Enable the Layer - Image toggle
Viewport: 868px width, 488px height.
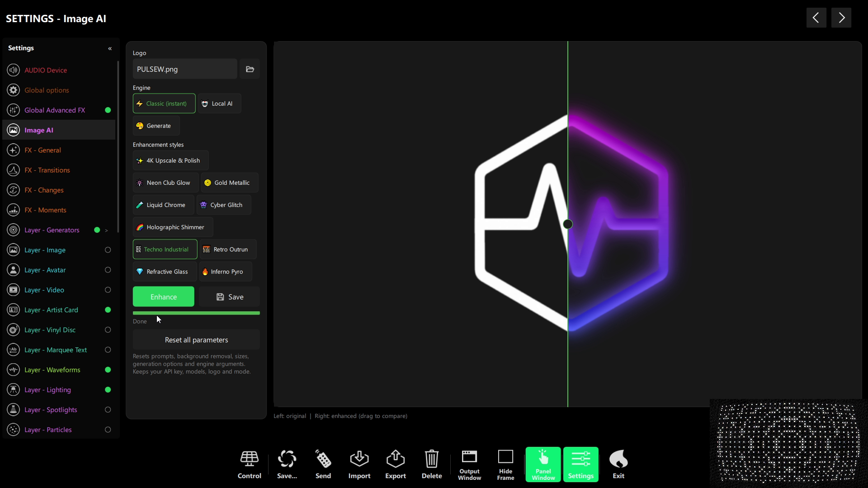[108, 250]
